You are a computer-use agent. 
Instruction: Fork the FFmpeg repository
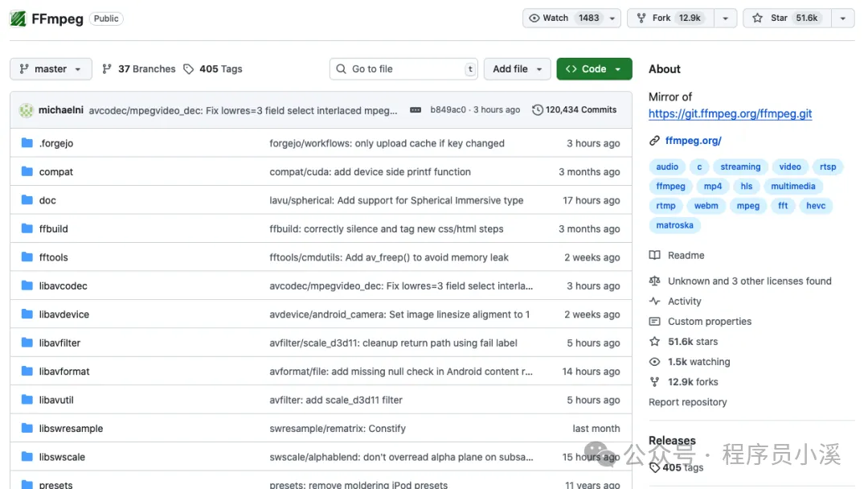670,18
